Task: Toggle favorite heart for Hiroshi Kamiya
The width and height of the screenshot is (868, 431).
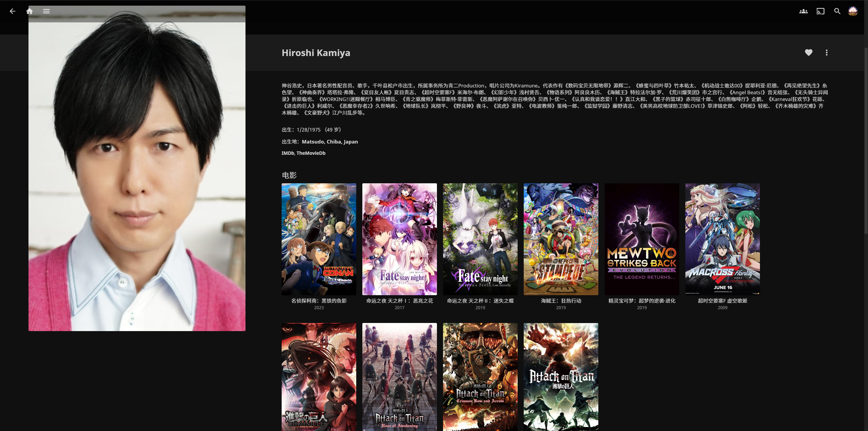Action: [x=808, y=53]
